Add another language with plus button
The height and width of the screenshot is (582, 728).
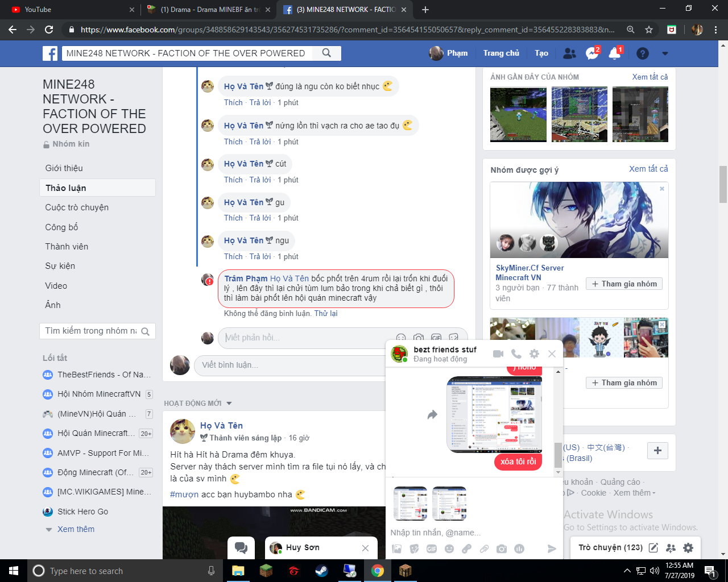pos(657,450)
